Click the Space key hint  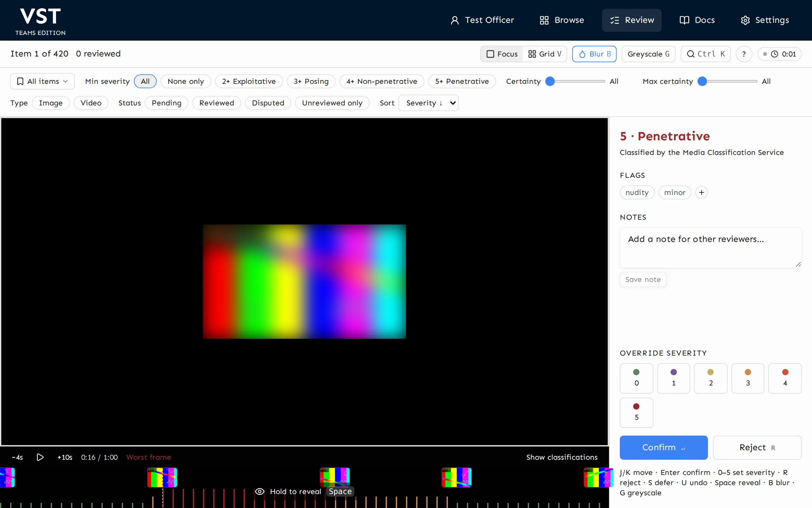(340, 491)
